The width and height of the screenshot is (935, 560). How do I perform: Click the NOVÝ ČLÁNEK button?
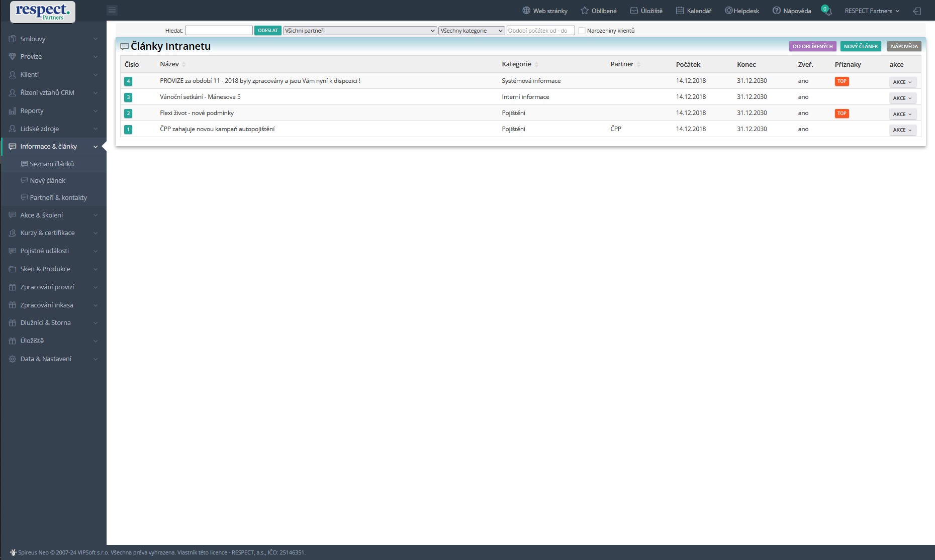[861, 46]
